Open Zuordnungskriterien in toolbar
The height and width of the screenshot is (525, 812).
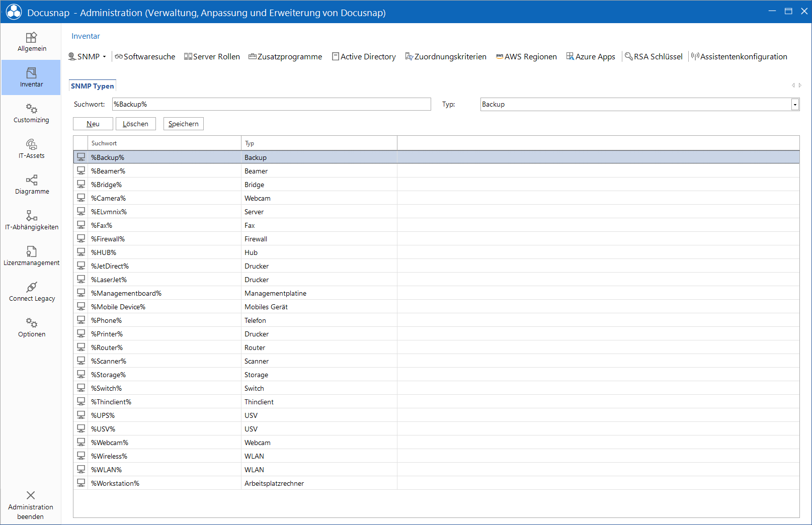click(446, 56)
